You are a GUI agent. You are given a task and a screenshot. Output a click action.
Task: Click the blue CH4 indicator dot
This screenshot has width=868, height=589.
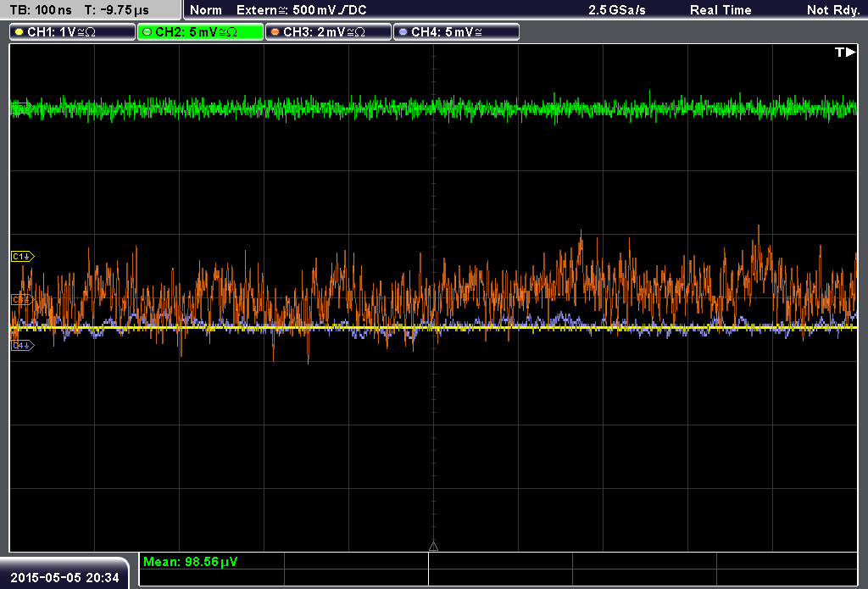pos(403,32)
